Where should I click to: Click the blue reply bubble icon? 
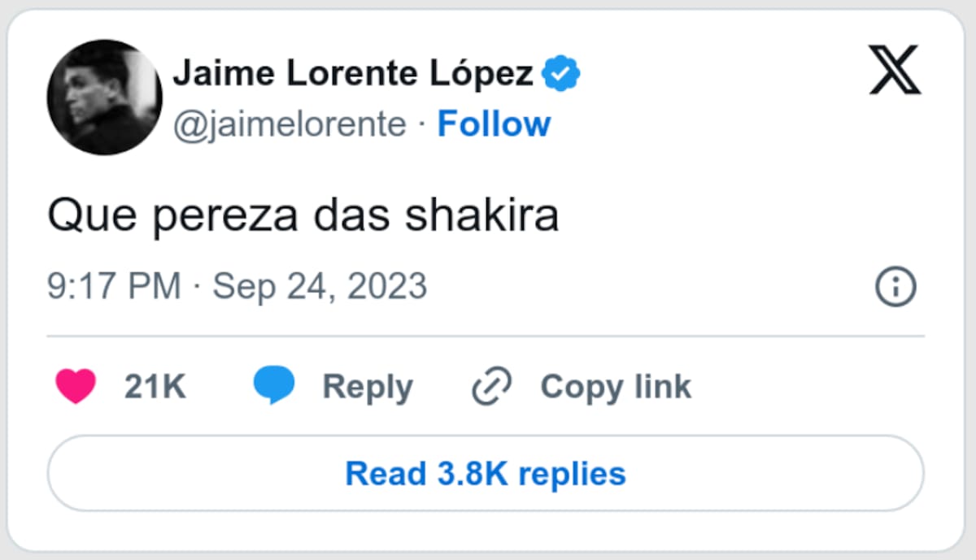[274, 386]
